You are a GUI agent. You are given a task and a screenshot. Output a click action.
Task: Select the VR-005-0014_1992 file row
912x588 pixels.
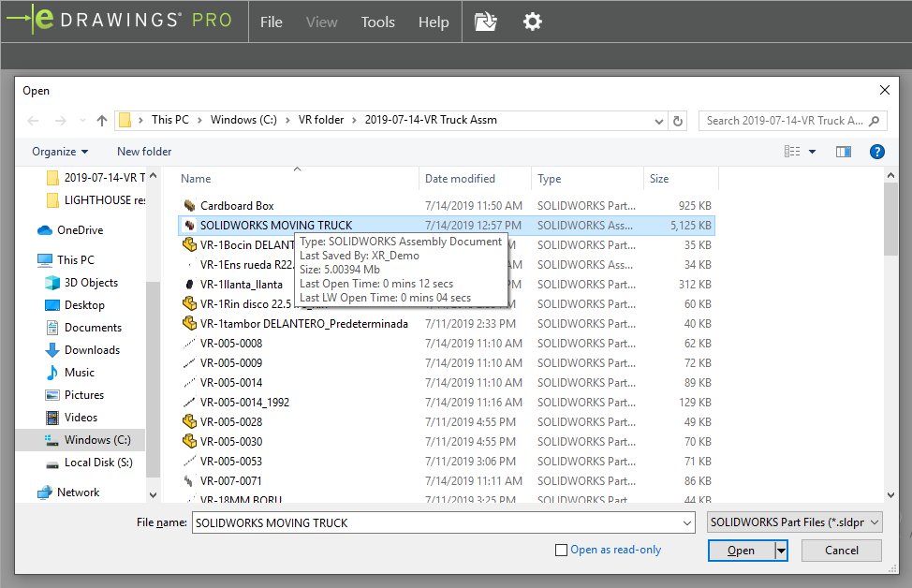446,403
